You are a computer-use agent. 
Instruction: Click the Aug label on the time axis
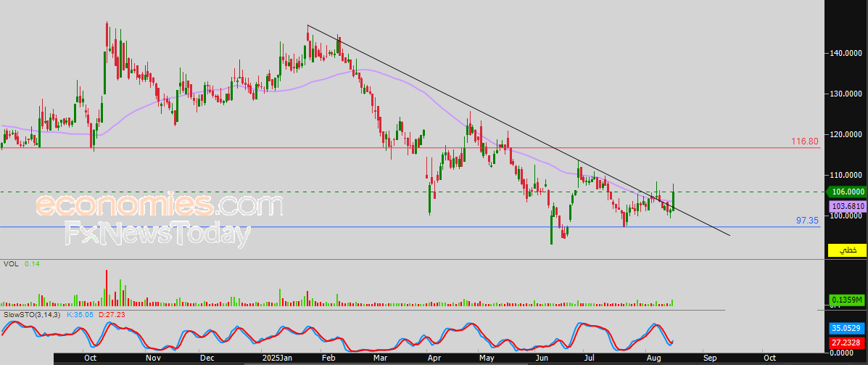654,359
